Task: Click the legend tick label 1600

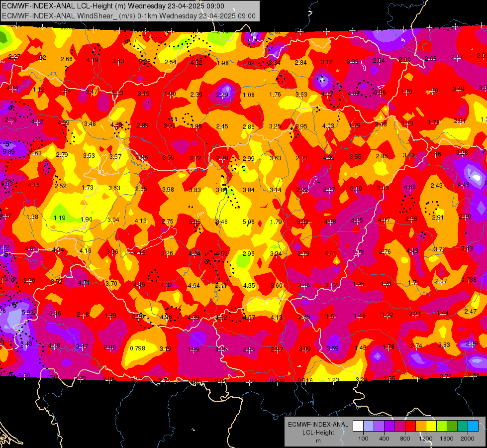Action: [447, 439]
